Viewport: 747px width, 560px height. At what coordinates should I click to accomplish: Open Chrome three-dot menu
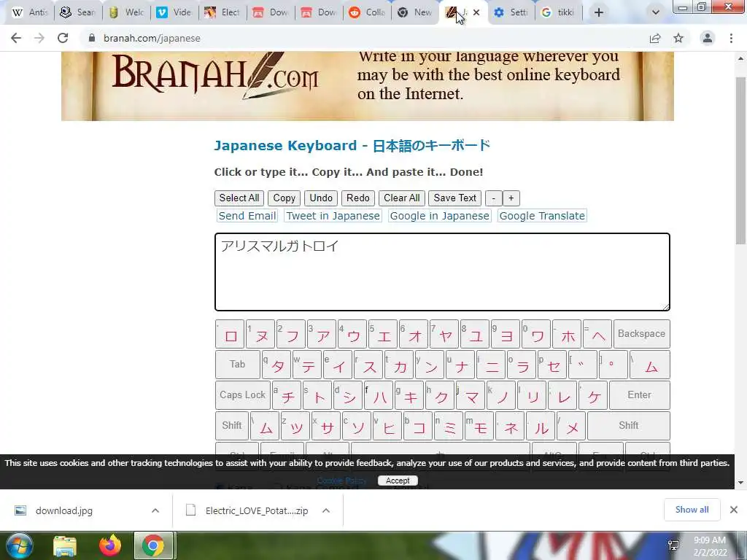point(731,38)
